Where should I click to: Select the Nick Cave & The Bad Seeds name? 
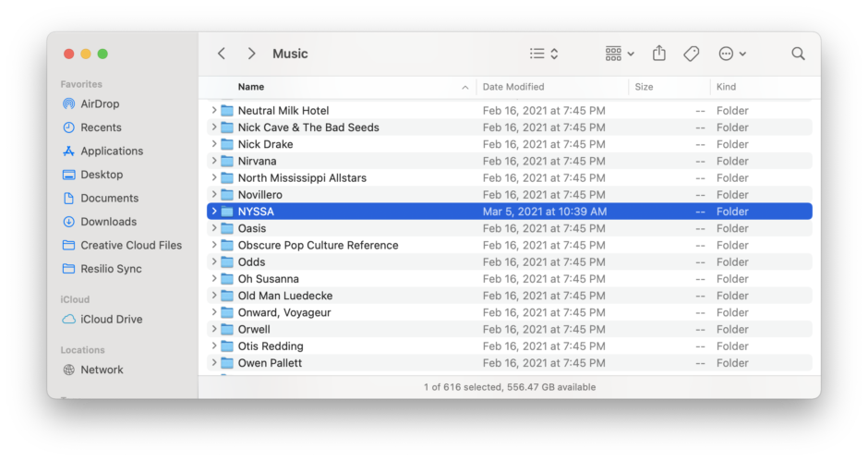(x=308, y=127)
